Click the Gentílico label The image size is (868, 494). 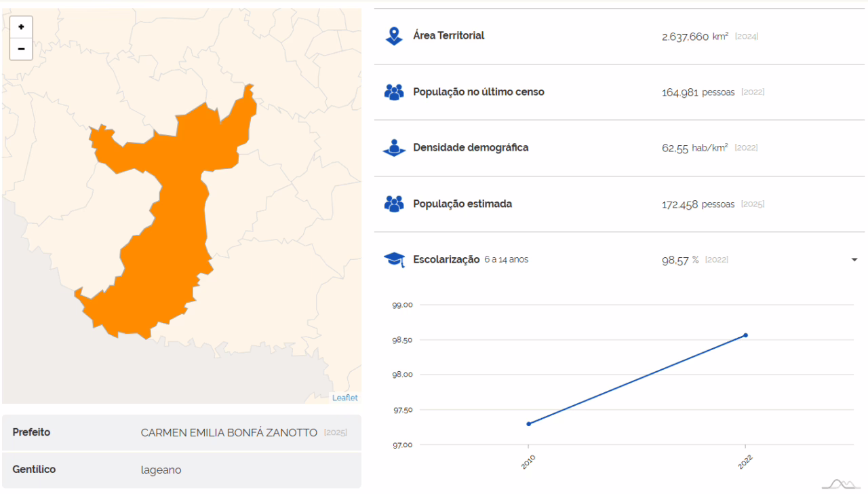click(34, 470)
